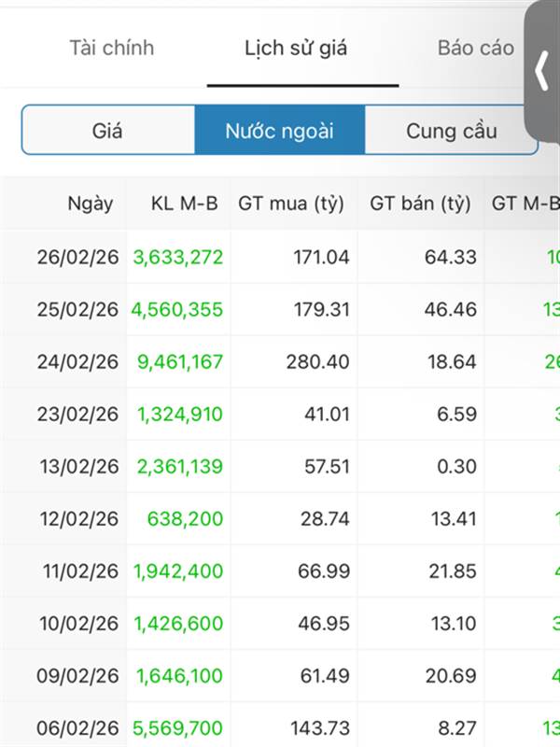Image resolution: width=560 pixels, height=747 pixels.
Task: Click the KL M-B column header
Action: [x=184, y=204]
